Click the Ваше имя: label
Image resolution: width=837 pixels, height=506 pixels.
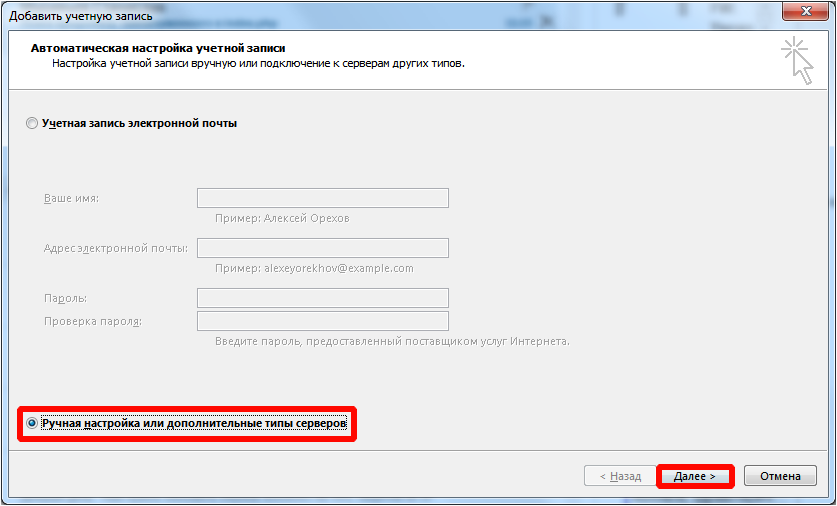click(x=71, y=198)
